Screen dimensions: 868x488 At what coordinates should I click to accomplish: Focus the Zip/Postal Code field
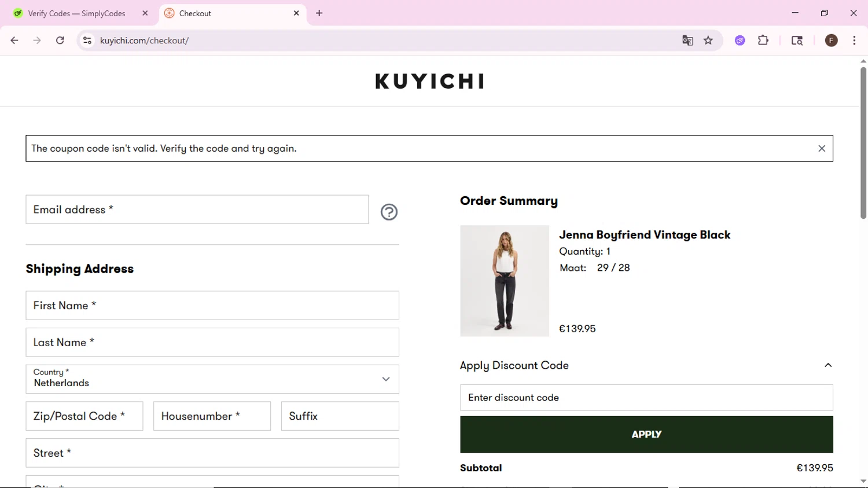point(84,416)
